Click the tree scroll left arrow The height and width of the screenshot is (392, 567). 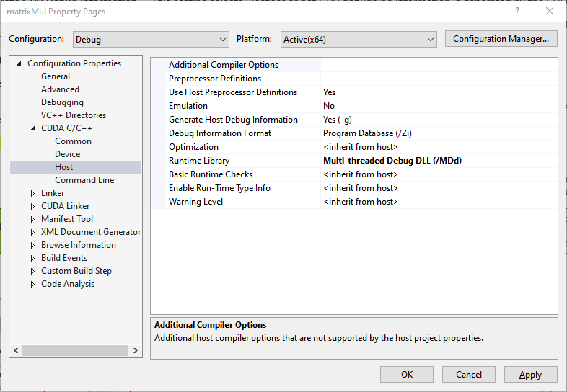point(16,350)
